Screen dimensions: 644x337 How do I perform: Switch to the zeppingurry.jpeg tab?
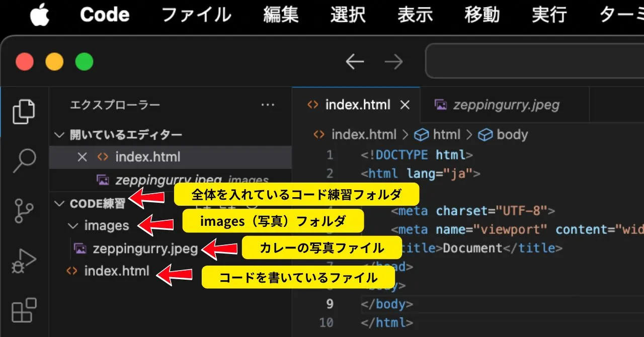505,105
